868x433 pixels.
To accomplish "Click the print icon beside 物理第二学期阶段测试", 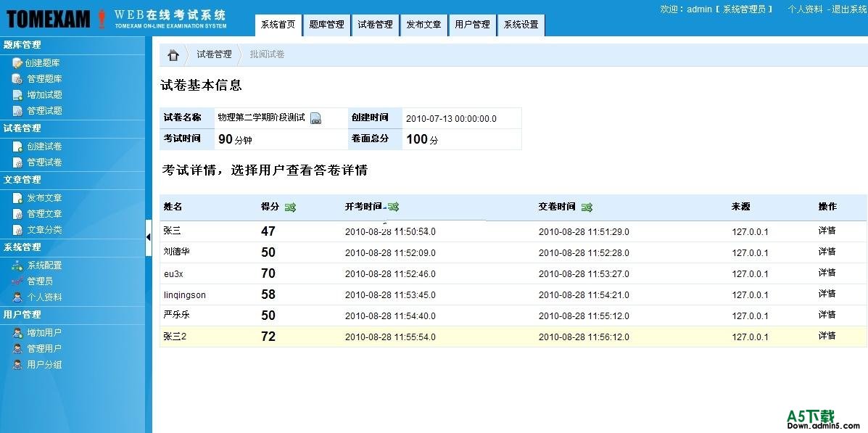I will coord(315,117).
